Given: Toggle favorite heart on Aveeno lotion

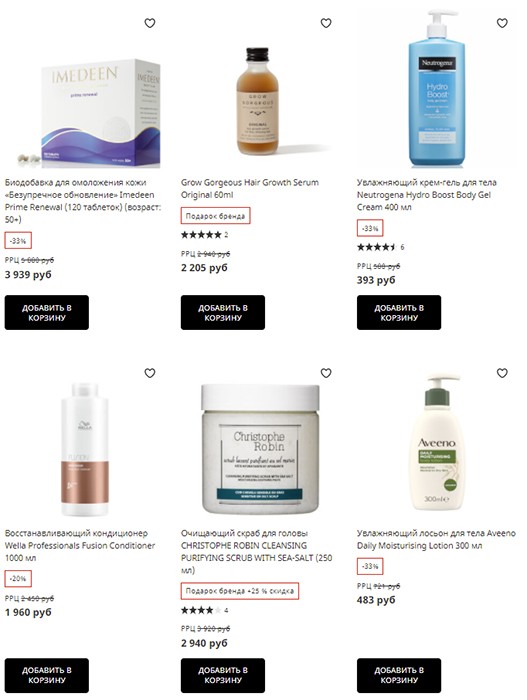Looking at the screenshot, I should pyautogui.click(x=502, y=373).
